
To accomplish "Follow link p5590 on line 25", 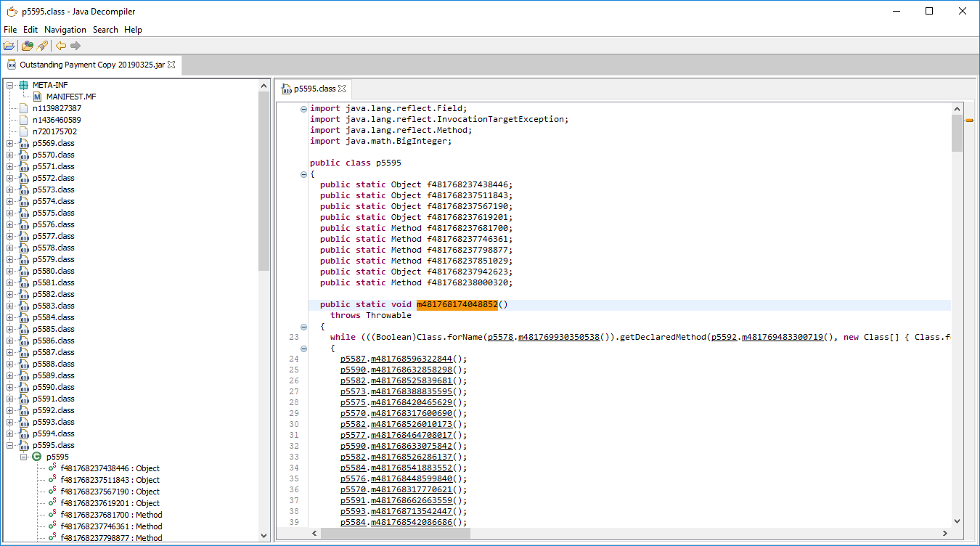I will click(x=353, y=370).
